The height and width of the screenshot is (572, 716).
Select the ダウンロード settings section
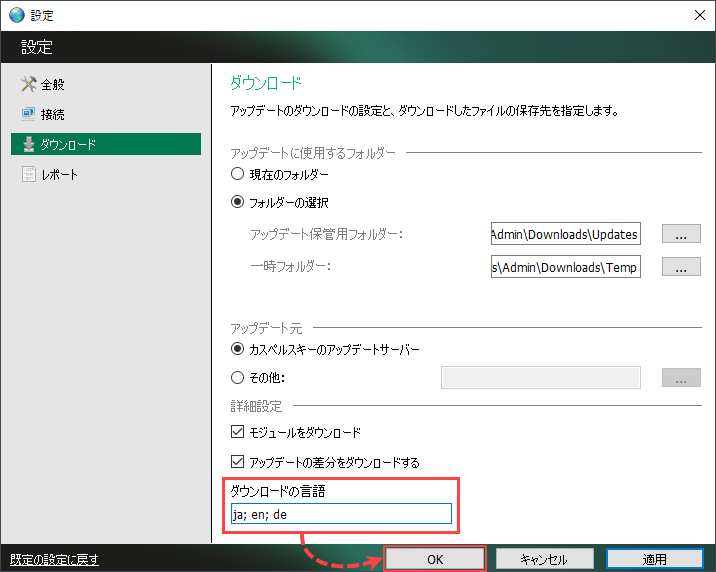(x=106, y=144)
